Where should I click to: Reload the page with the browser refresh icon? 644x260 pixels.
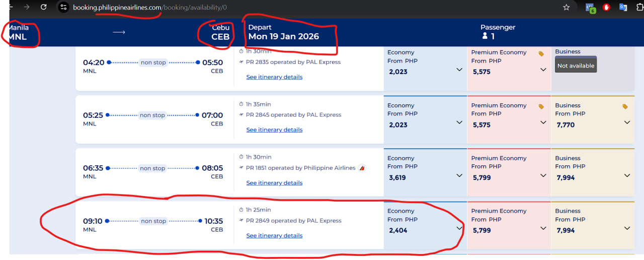(44, 7)
